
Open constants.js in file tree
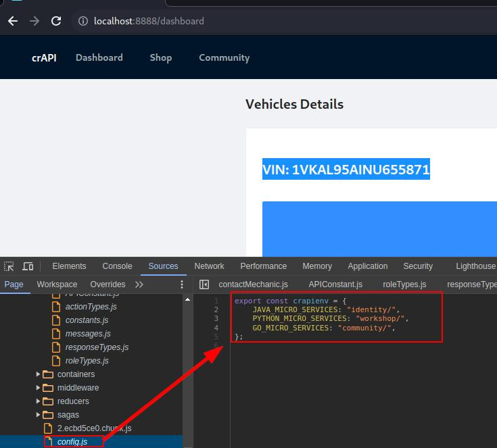[x=87, y=320]
